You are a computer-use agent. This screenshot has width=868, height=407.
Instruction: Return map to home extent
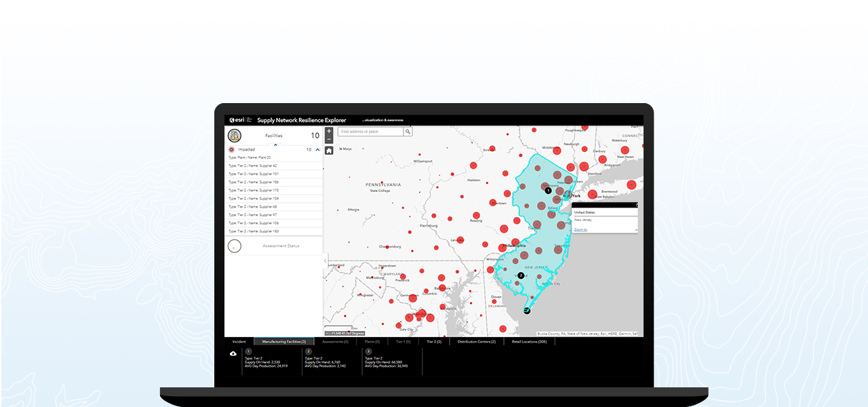(329, 151)
